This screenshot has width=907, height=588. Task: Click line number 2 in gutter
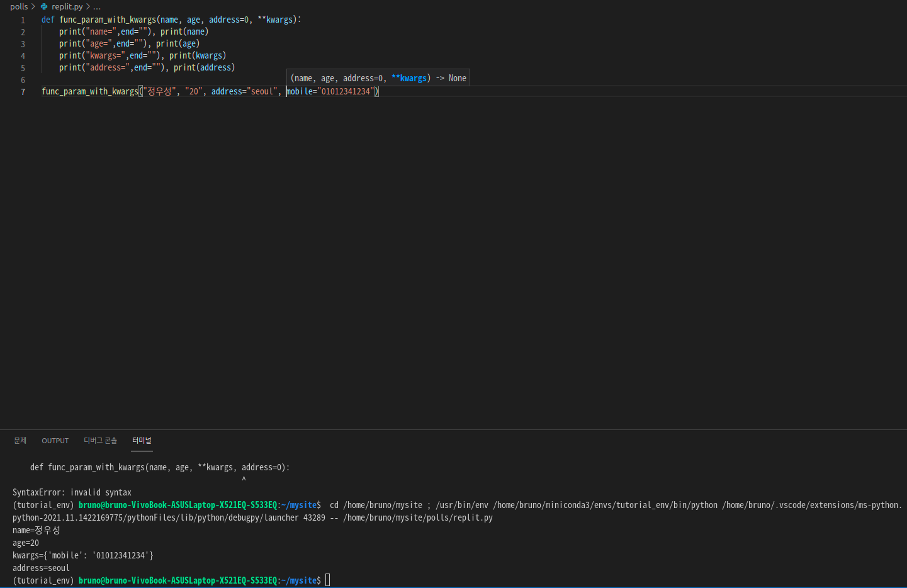(x=23, y=32)
